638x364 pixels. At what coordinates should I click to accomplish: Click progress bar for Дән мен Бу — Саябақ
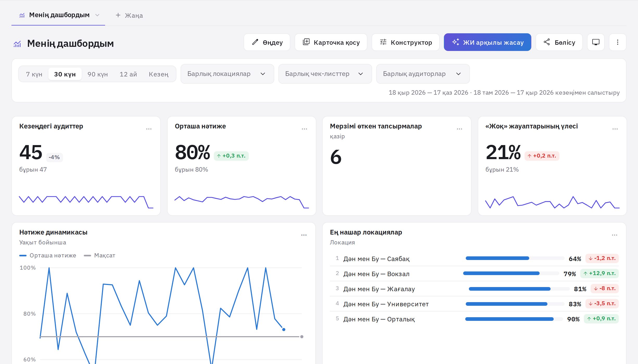point(515,258)
